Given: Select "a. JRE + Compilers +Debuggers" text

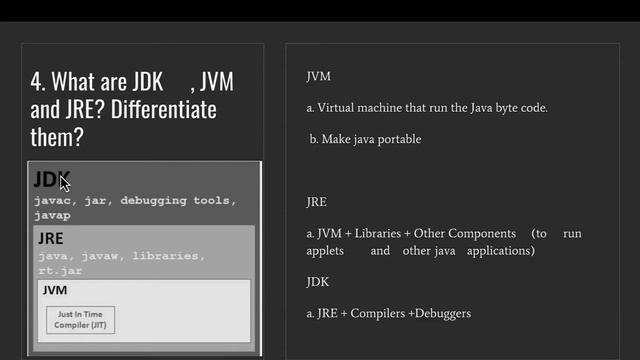Looking at the screenshot, I should (389, 313).
